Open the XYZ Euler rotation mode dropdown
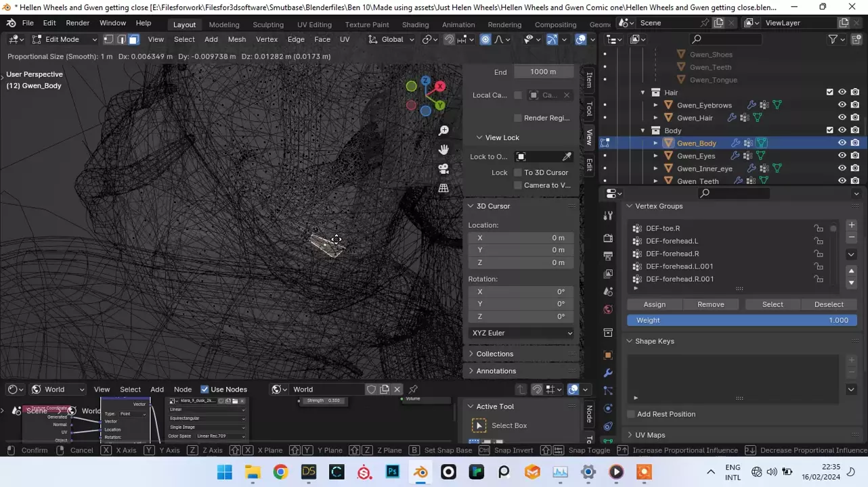The width and height of the screenshot is (868, 487). coord(521,333)
